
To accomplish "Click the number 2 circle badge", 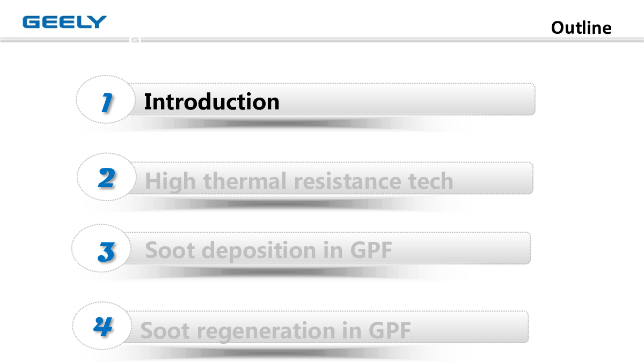I will (106, 177).
